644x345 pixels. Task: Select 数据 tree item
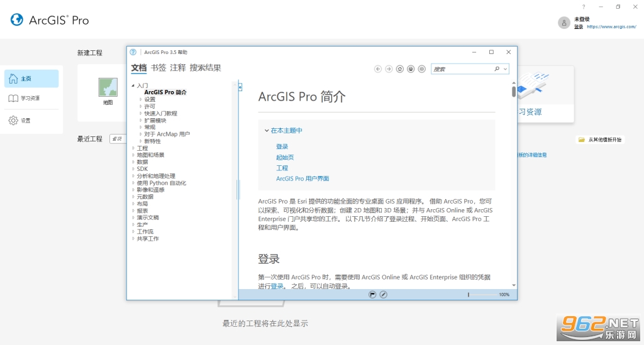coord(142,162)
